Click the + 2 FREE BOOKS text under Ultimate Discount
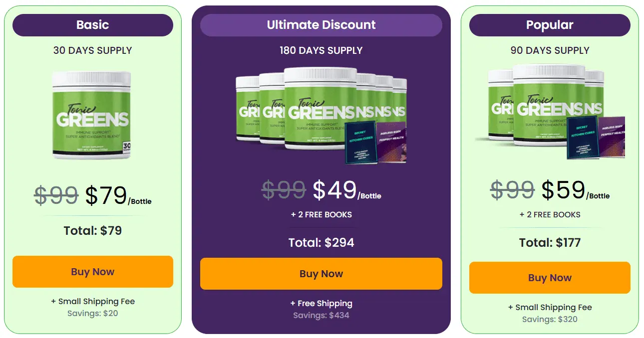This screenshot has height=338, width=644. click(322, 214)
